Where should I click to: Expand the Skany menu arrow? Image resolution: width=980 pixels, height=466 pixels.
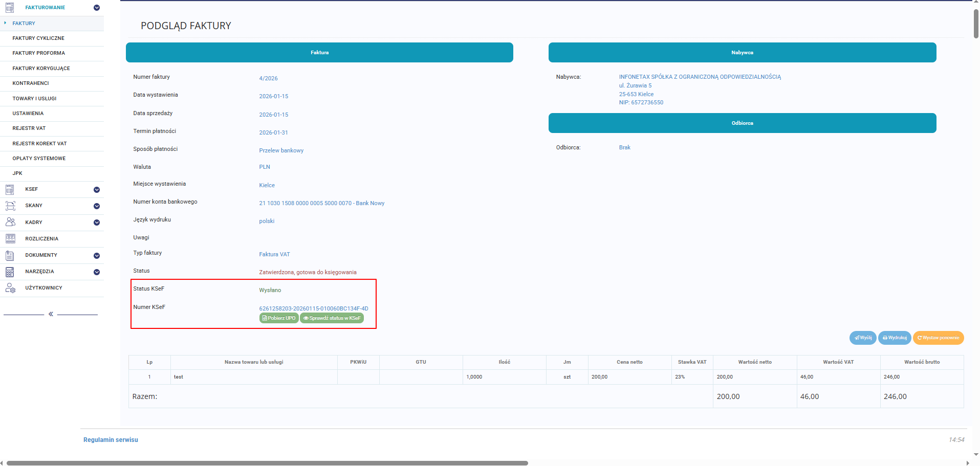point(97,206)
